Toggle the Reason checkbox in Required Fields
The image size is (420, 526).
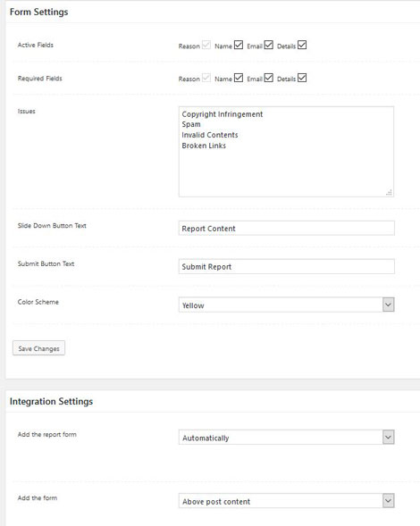point(206,78)
